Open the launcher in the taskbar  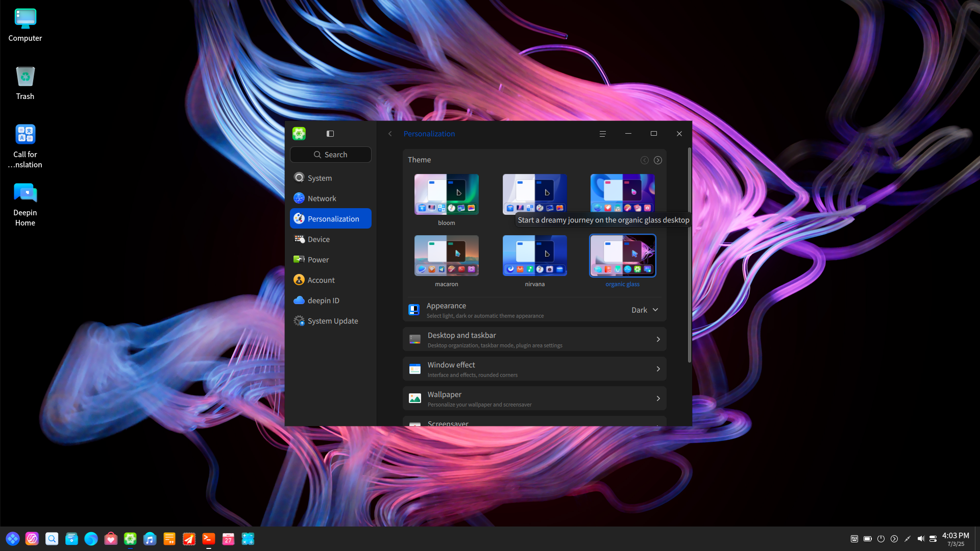13,539
